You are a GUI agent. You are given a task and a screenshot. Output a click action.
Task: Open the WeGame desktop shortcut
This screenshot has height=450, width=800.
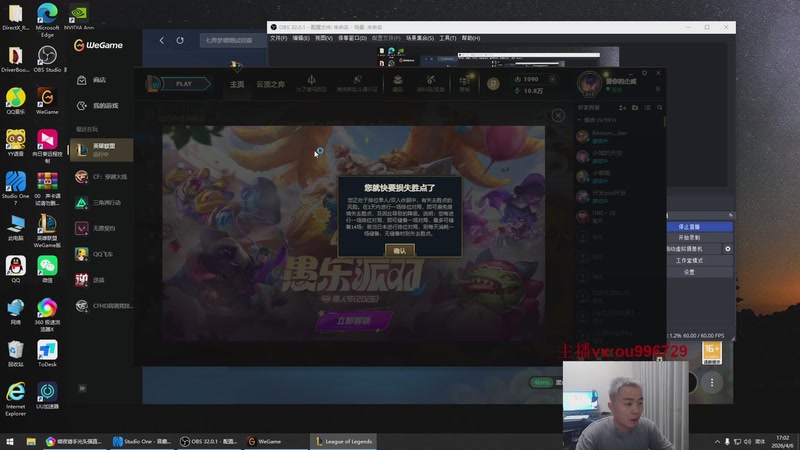point(47,101)
